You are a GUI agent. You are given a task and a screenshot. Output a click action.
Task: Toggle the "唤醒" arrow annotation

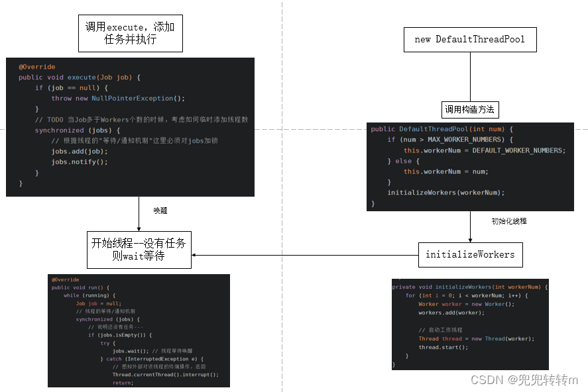click(x=159, y=211)
